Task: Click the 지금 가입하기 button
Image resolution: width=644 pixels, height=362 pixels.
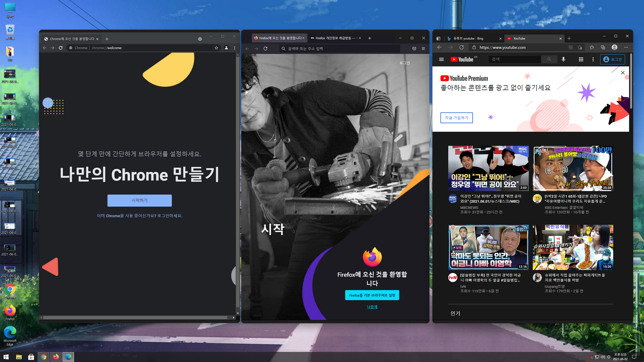Action: [x=456, y=118]
